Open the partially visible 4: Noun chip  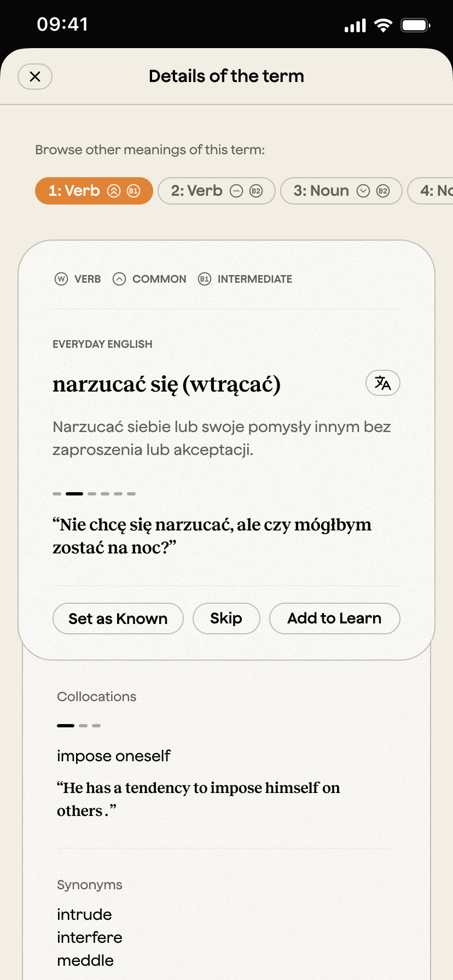click(435, 191)
